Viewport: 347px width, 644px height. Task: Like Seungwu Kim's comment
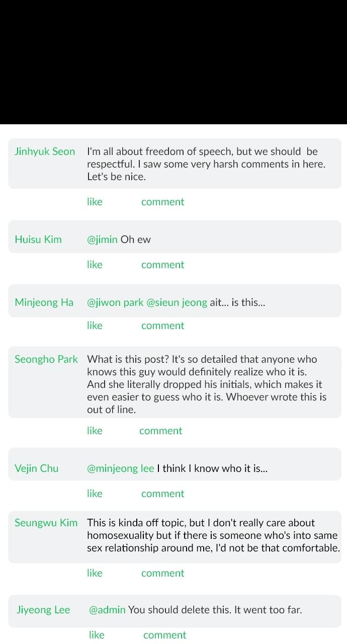pos(95,573)
